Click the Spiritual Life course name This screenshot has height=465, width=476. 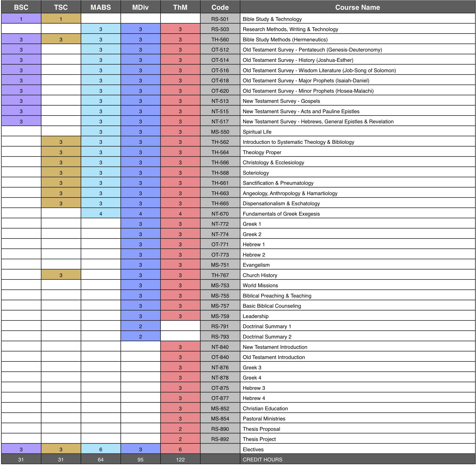pyautogui.click(x=257, y=132)
